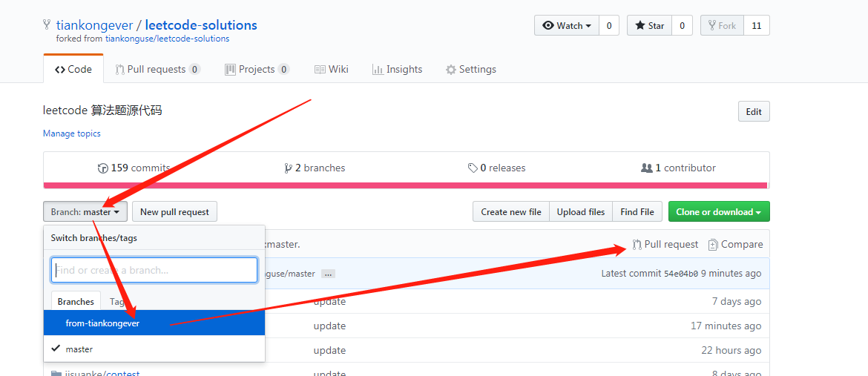Go to the Insights tab

pos(398,69)
